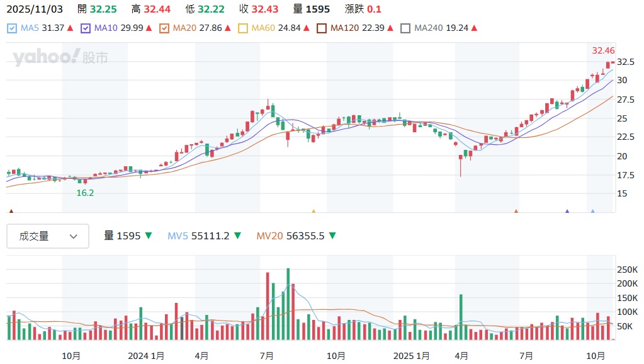Click the 32.46 high price label
This screenshot has width=644, height=364.
(603, 50)
